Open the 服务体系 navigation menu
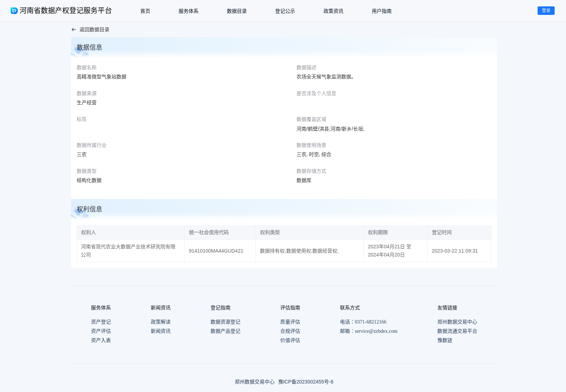This screenshot has height=392, width=566. pyautogui.click(x=189, y=11)
